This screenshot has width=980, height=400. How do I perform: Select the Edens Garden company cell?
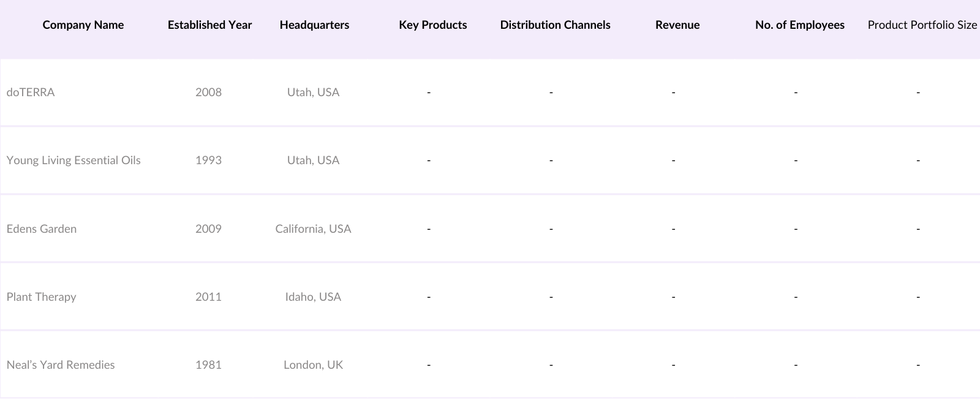tap(42, 229)
